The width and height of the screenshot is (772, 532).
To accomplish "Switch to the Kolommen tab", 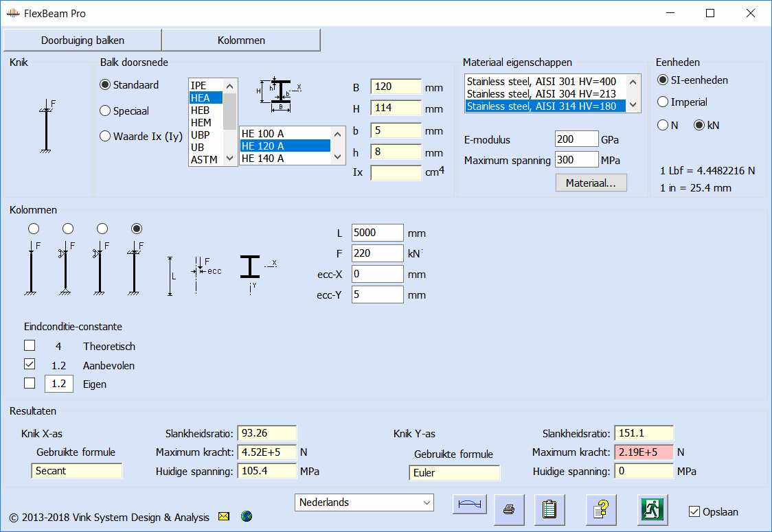I will coord(241,41).
